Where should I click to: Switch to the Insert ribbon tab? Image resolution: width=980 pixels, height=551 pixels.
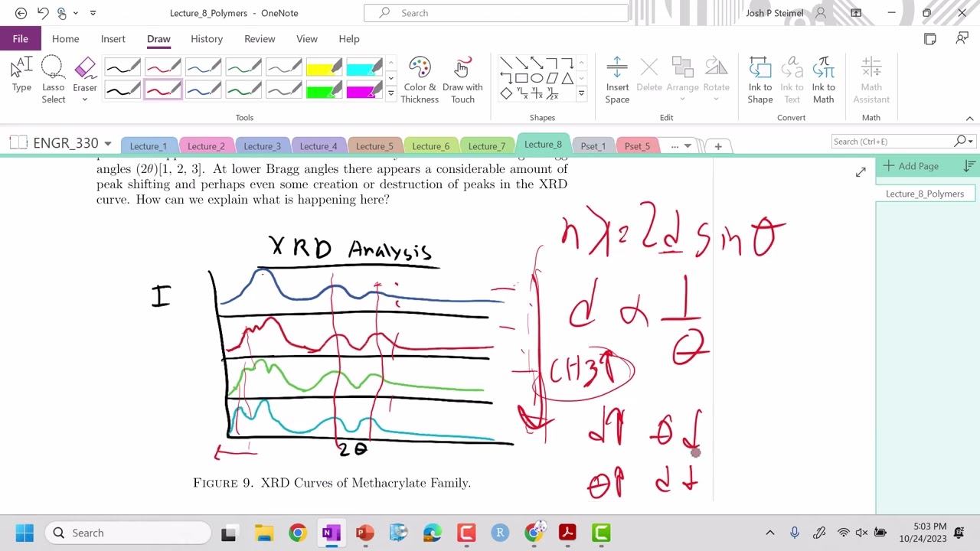point(113,39)
